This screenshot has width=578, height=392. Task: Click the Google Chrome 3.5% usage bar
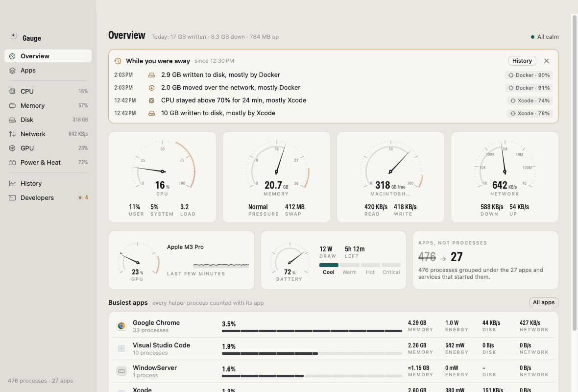312,331
